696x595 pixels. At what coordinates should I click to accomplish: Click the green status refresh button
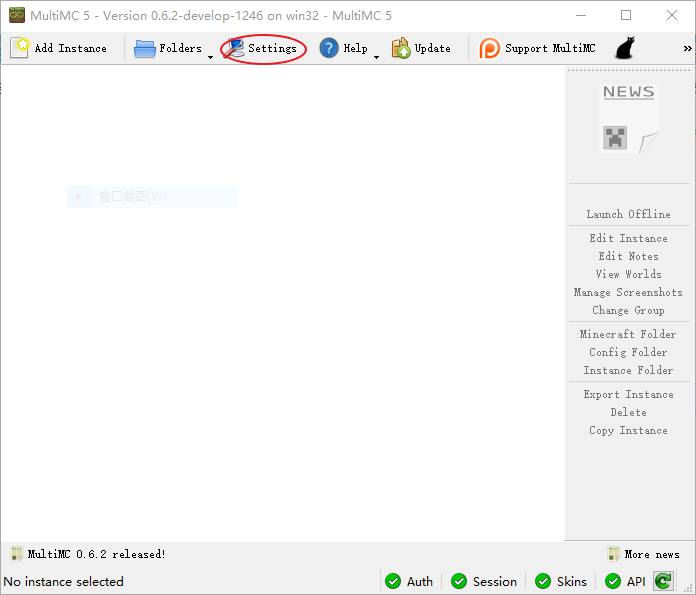[664, 581]
